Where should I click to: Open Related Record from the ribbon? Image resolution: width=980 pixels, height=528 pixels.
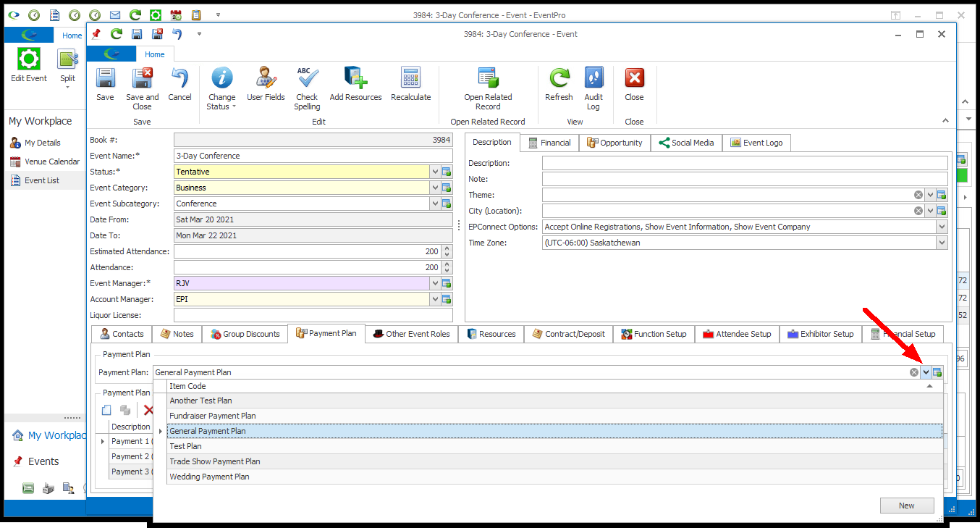(x=488, y=88)
